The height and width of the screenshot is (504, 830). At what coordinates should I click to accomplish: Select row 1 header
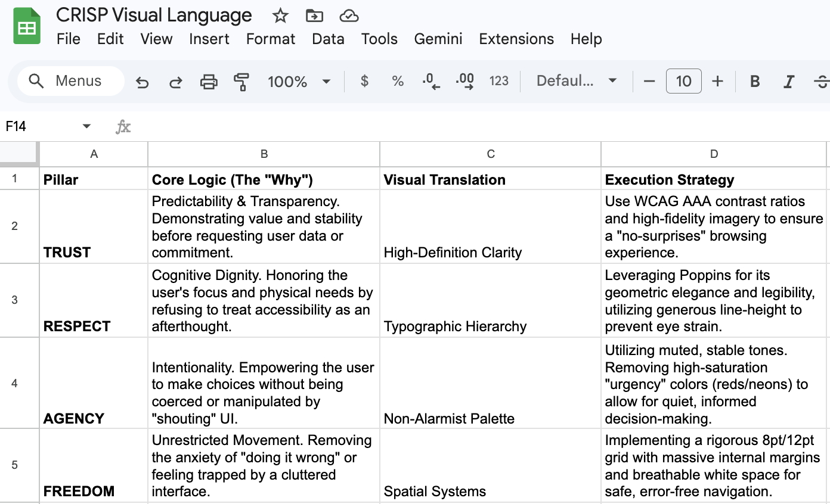(19, 179)
